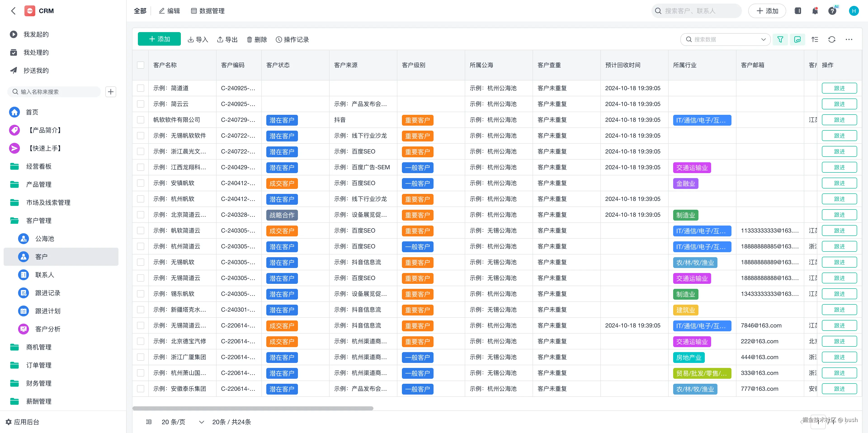Open the three-dots more options menu
Screen dimensions: 868x433
click(849, 39)
